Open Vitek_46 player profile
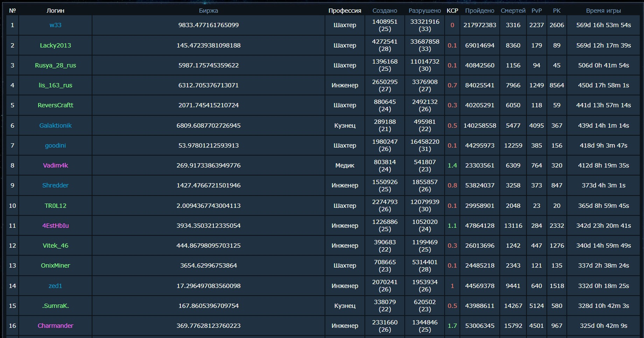The width and height of the screenshot is (644, 338). 56,246
